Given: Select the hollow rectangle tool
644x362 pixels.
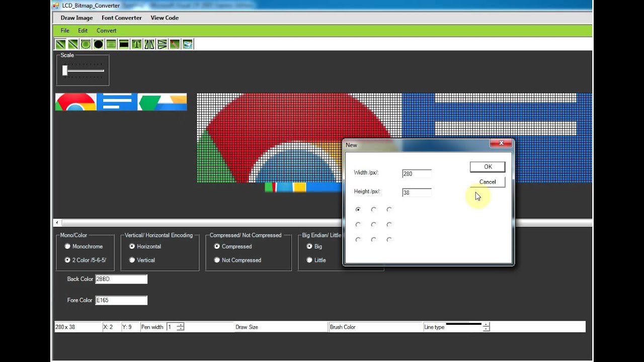Looking at the screenshot, I should point(111,44).
